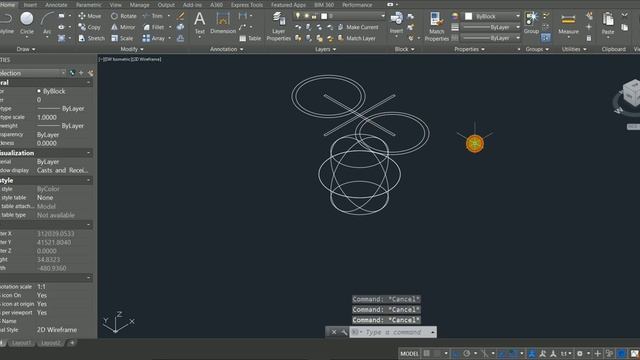Click the Array tool
This screenshot has width=640, height=360.
pyautogui.click(x=153, y=38)
